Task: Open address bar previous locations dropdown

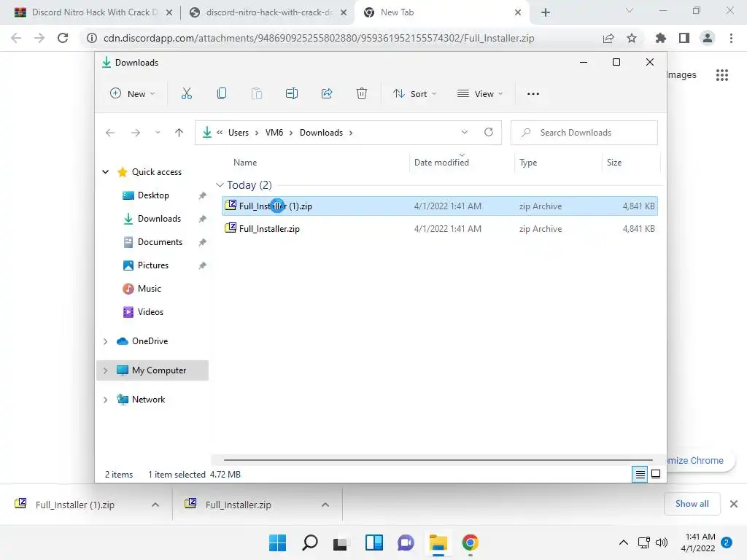Action: (465, 133)
